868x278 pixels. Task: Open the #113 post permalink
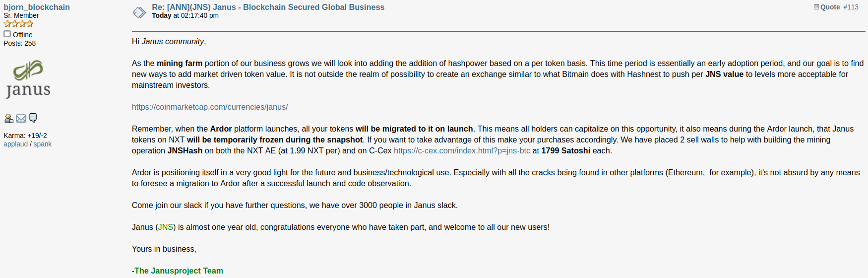click(x=851, y=7)
